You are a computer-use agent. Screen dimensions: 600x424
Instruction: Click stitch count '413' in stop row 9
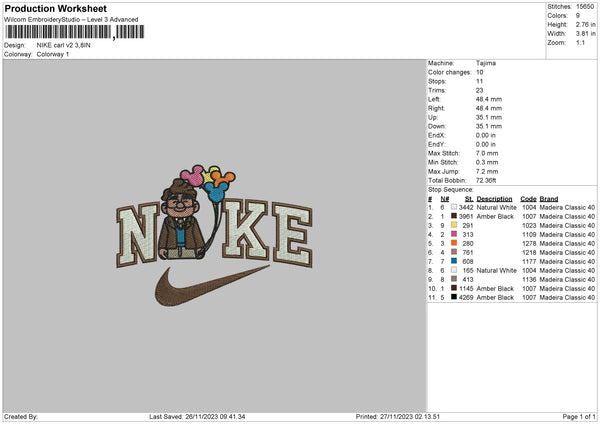coord(468,279)
